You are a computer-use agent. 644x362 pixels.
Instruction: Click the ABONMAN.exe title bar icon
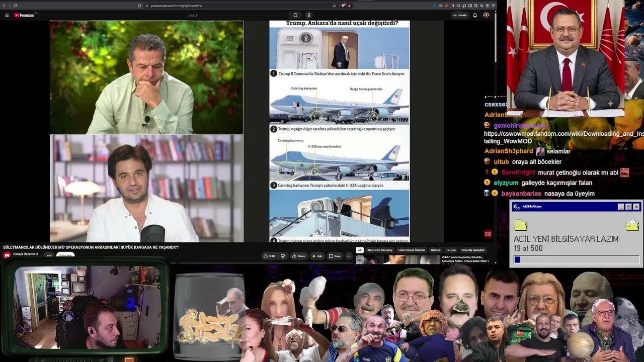(x=516, y=207)
